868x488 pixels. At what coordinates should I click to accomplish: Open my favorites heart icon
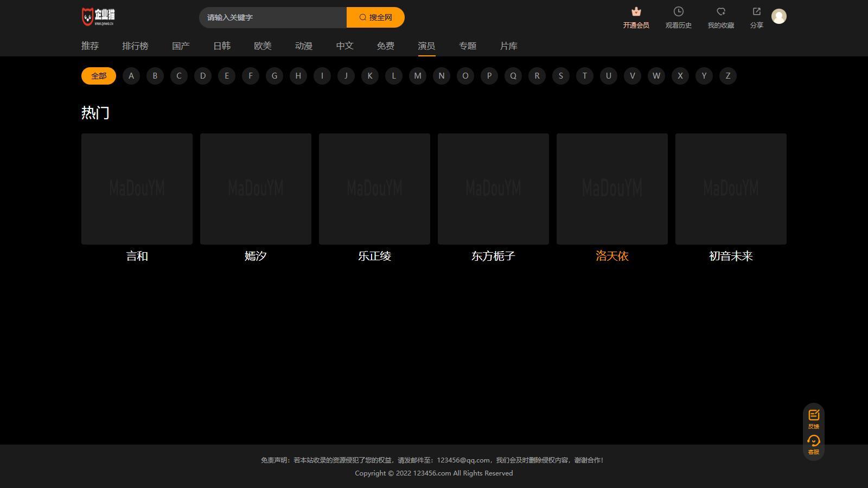(x=721, y=11)
